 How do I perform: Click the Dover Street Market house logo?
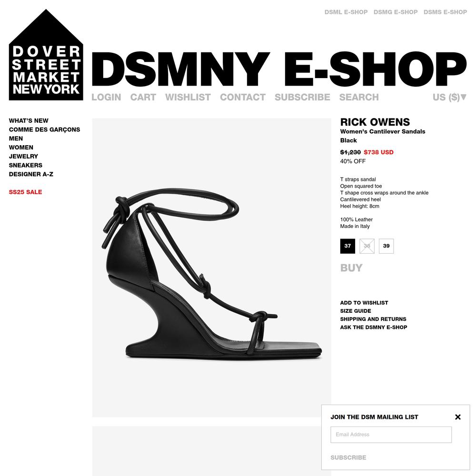(46, 55)
